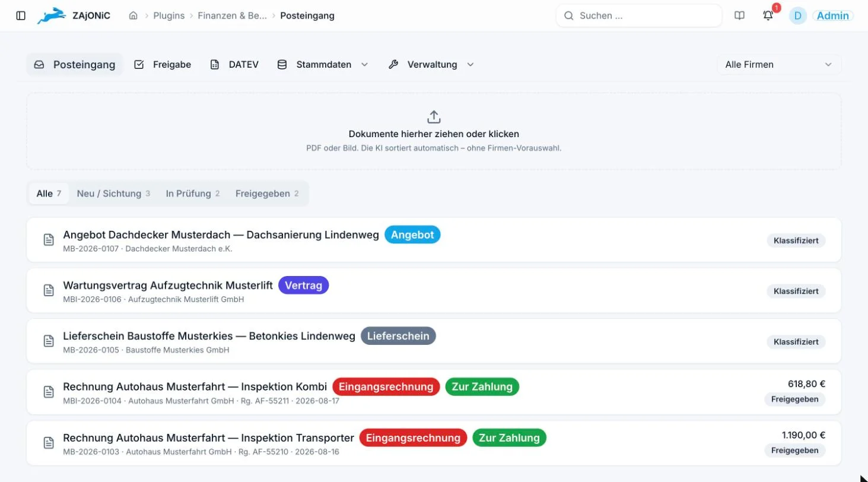Click the gray Lieferschein tag

click(398, 336)
